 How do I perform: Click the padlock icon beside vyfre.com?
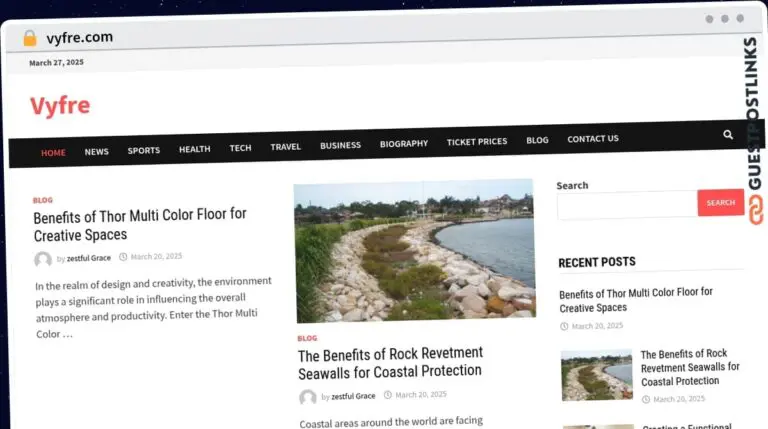pyautogui.click(x=29, y=38)
